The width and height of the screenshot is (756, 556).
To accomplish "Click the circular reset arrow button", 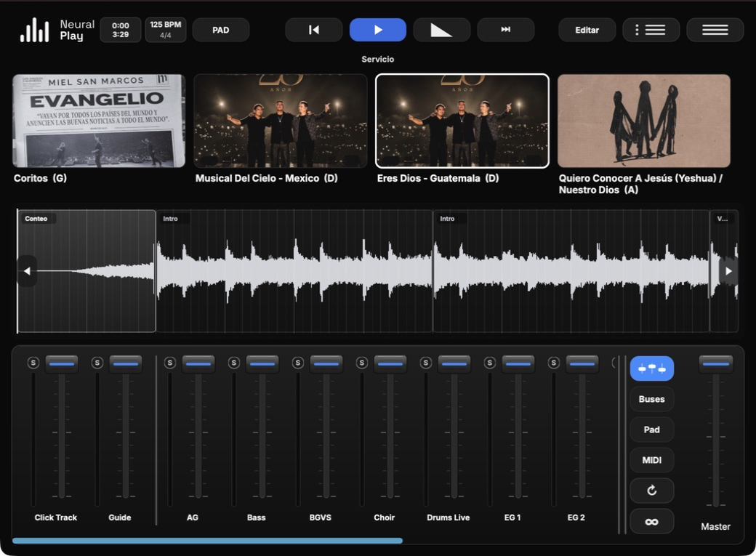I will click(651, 491).
